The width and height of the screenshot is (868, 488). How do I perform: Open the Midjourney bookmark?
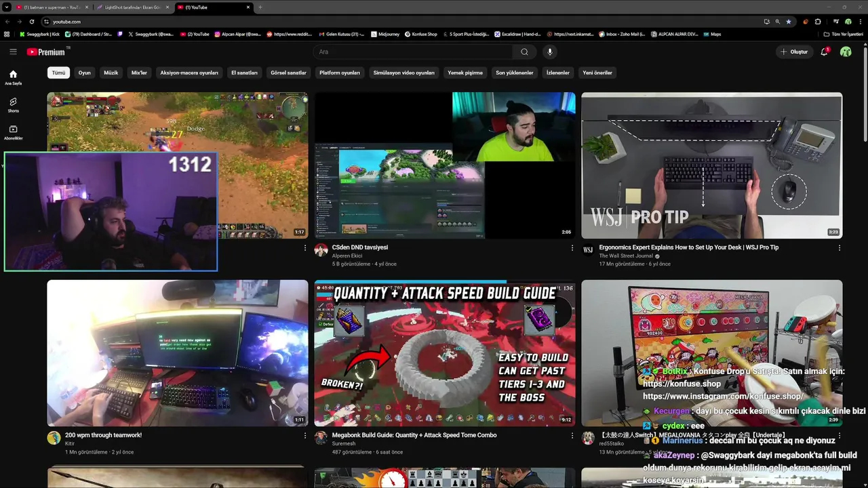[x=385, y=34]
